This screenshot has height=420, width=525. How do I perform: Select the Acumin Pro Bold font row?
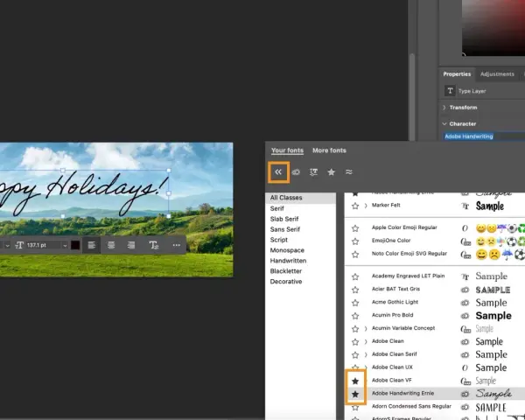(435, 316)
